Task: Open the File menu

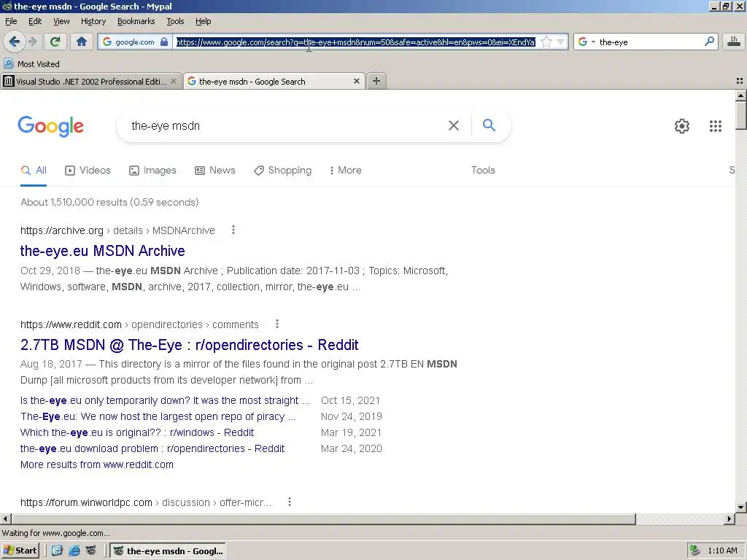Action: (x=11, y=21)
